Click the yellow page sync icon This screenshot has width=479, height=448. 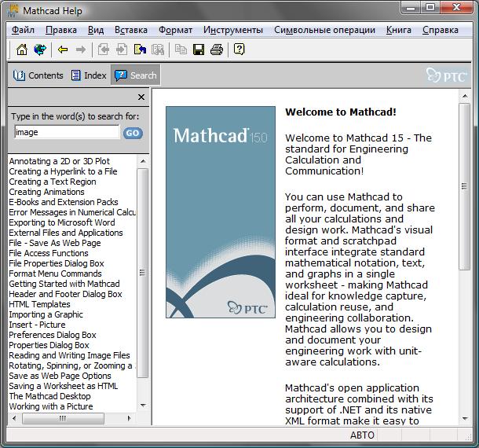[x=140, y=50]
